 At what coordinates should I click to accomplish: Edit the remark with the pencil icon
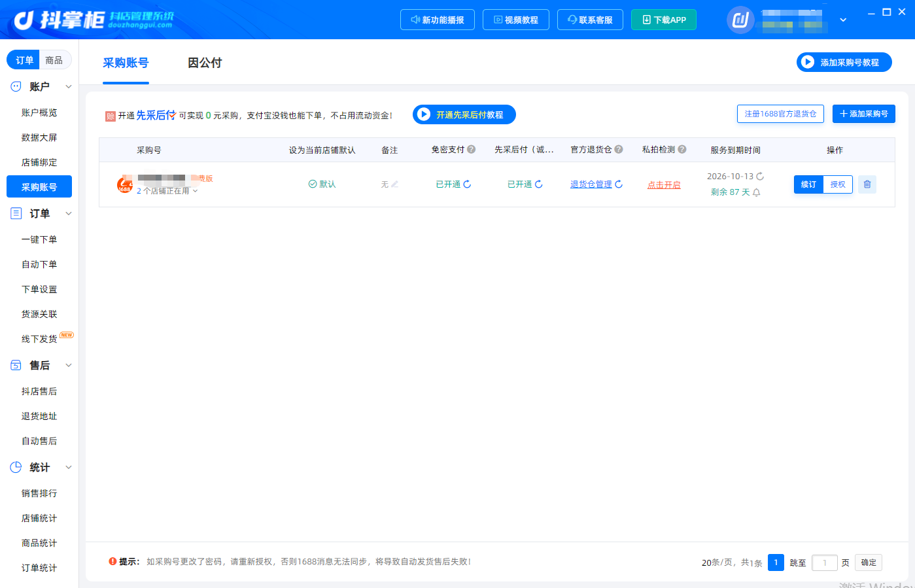(x=394, y=184)
